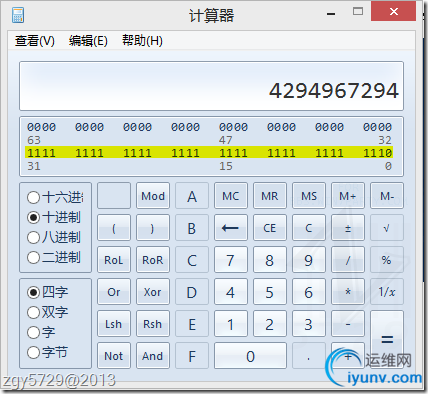Click the MS memory store button
This screenshot has width=428, height=394.
click(x=309, y=196)
